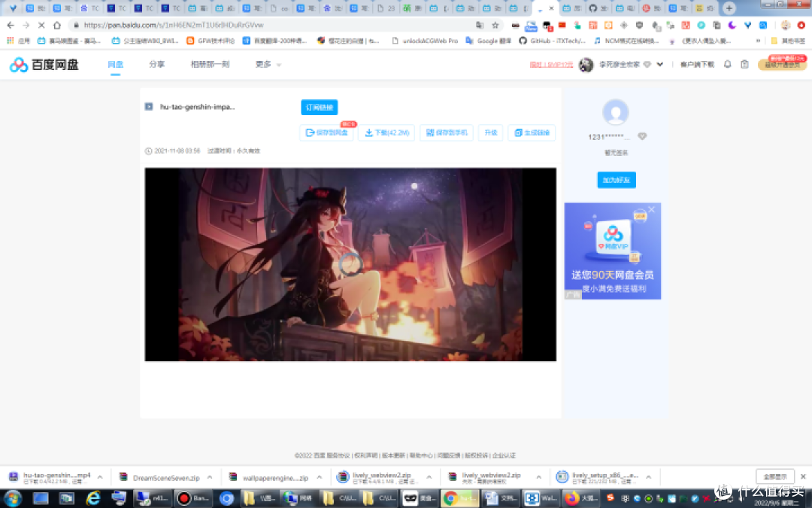This screenshot has height=508, width=812.
Task: Click the Sogou input tray icon
Action: pos(610,497)
